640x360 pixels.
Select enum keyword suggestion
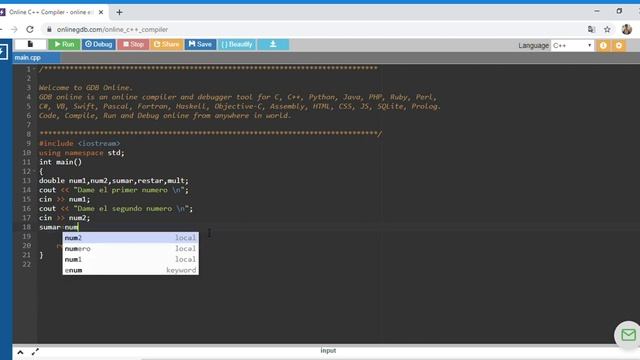pos(131,270)
